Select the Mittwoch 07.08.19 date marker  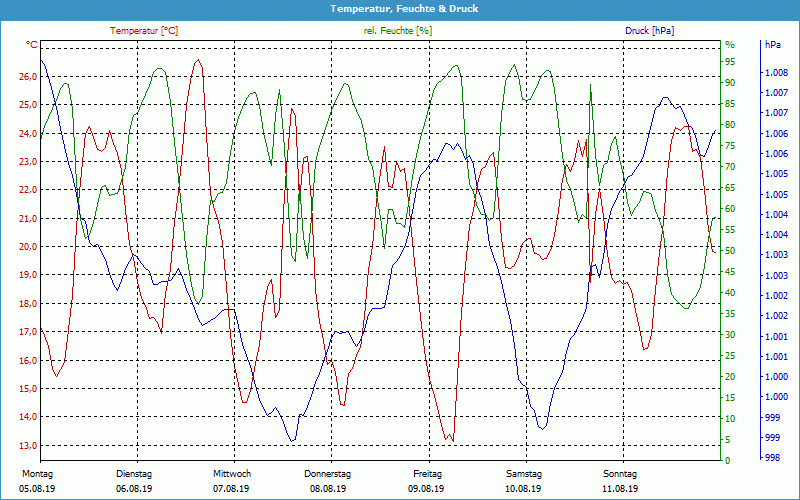(x=232, y=481)
